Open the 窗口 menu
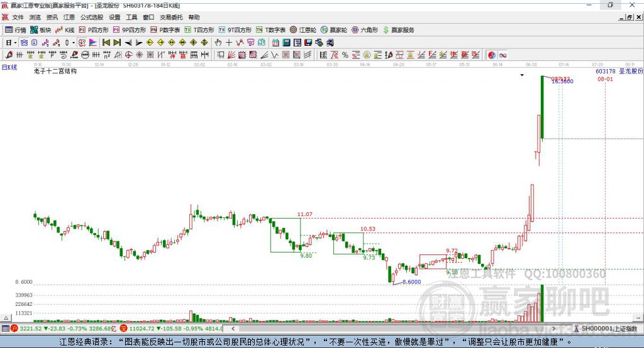This screenshot has width=644, height=348. click(148, 17)
